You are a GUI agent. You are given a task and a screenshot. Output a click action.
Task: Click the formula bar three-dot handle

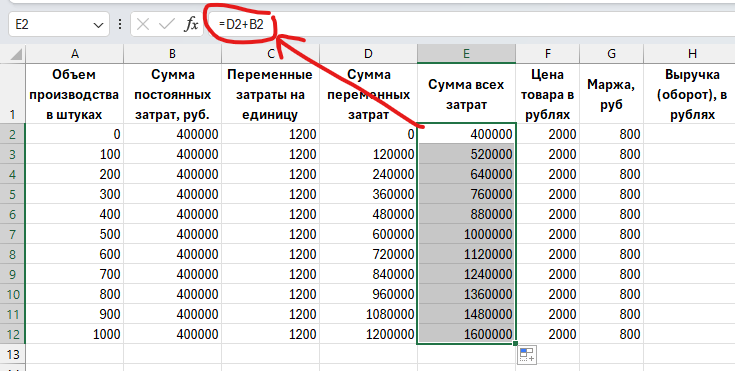[120, 24]
